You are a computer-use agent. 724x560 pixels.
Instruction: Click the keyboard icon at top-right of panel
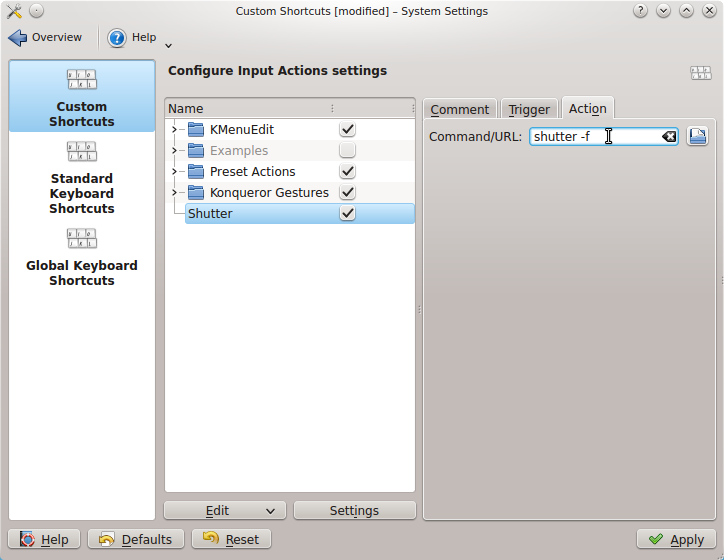(700, 73)
